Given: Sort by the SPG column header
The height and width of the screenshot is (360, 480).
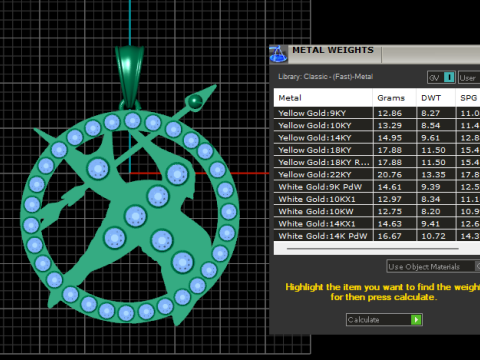Looking at the screenshot, I should [468, 98].
